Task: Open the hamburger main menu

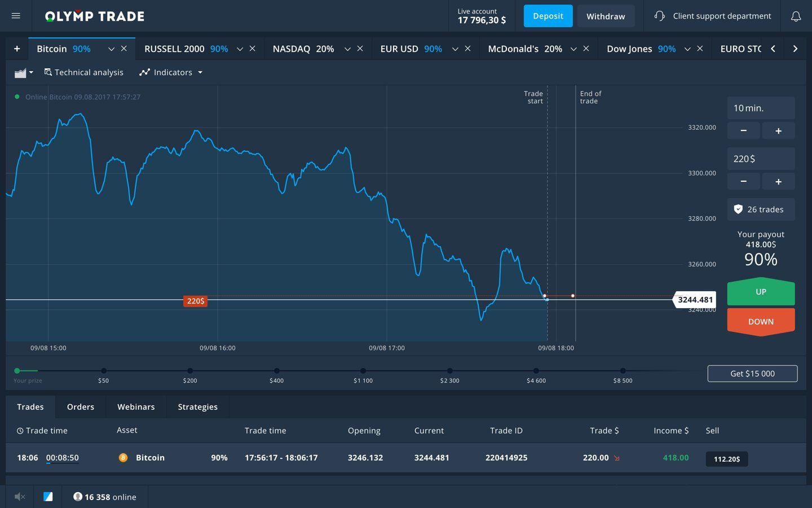Action: (16, 16)
